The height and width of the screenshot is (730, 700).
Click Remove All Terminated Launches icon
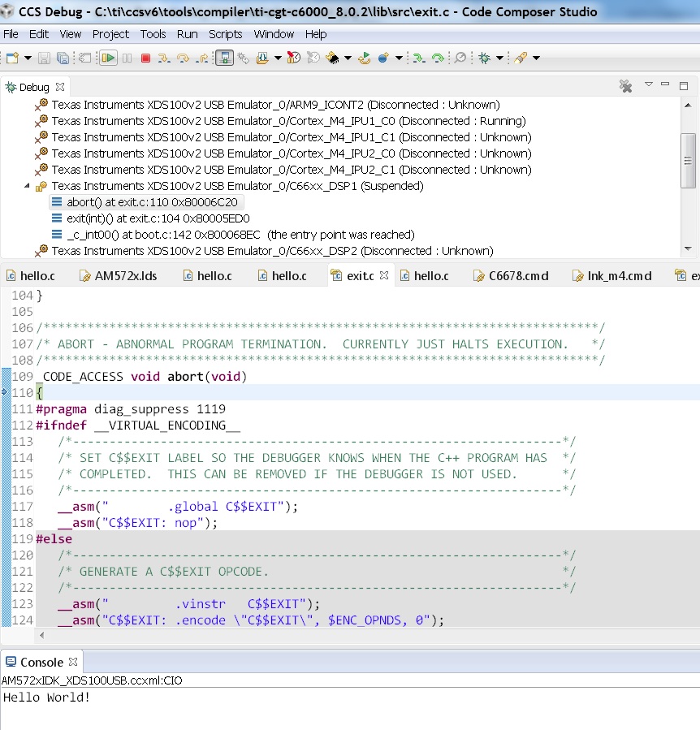(x=625, y=86)
